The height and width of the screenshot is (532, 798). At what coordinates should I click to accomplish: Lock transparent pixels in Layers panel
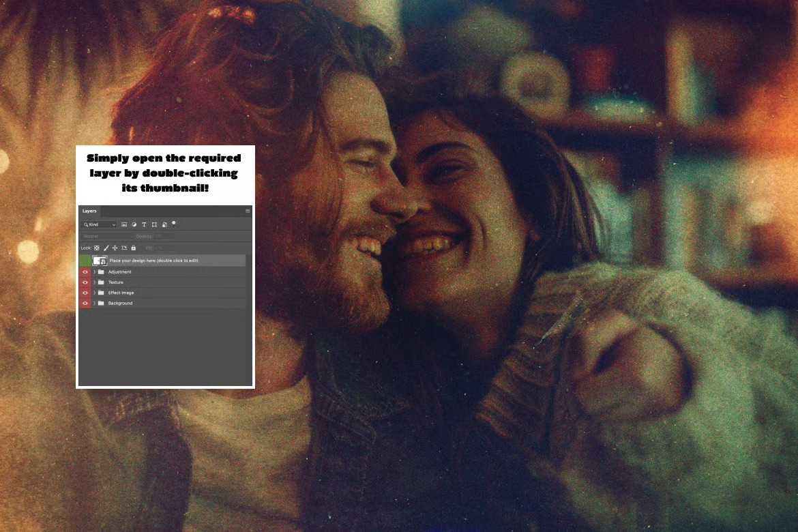pos(97,248)
